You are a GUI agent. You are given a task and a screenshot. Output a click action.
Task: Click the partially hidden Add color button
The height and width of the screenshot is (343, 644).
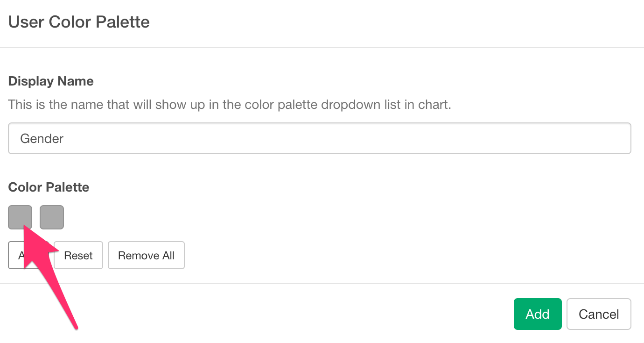17,255
